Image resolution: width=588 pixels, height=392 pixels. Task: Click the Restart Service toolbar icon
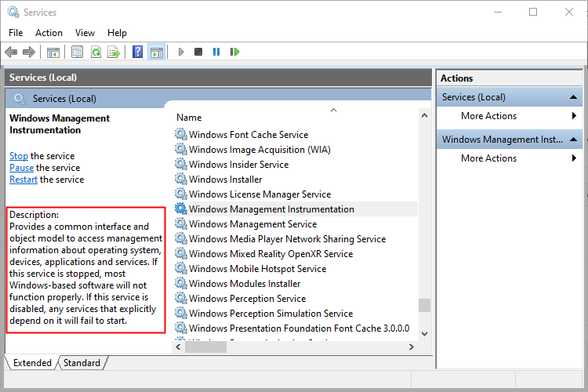(234, 52)
